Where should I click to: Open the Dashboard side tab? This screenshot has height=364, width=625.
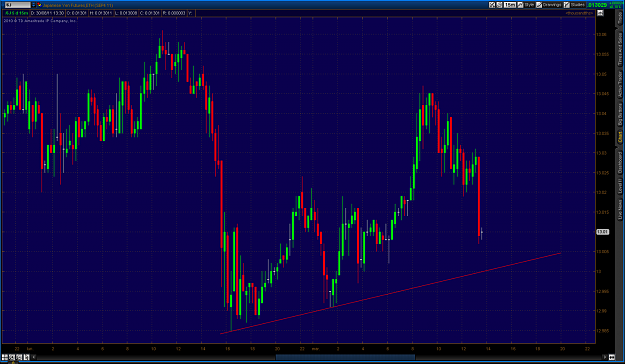click(x=620, y=163)
